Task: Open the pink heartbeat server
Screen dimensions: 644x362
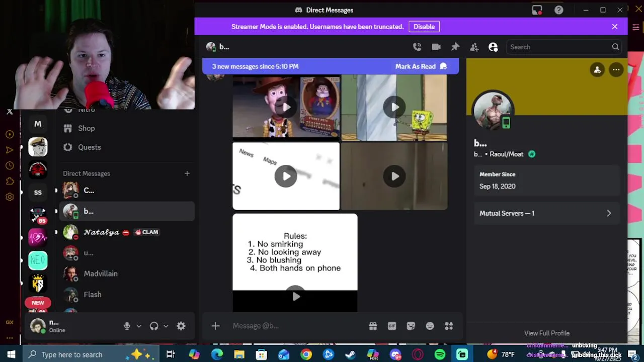Action: (38, 237)
